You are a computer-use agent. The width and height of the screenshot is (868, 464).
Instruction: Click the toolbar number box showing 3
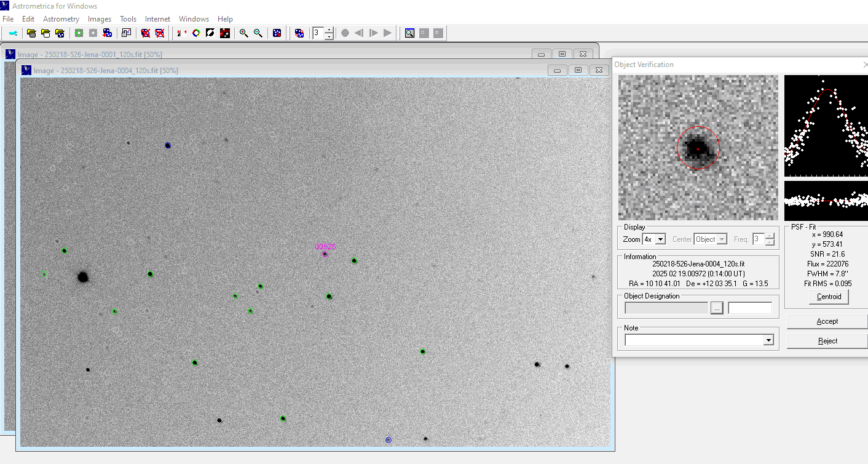coord(318,33)
